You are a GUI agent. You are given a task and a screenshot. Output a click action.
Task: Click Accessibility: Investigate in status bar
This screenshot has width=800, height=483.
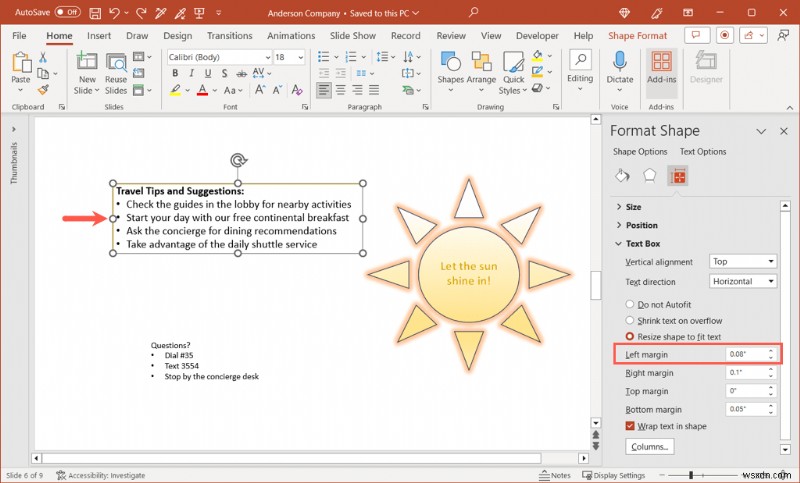(101, 475)
